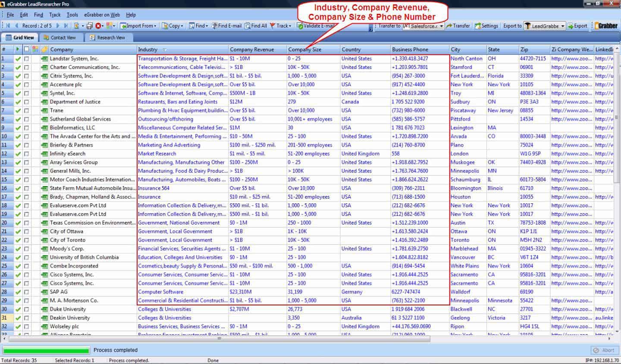Open the LeadGrabber export destination dropdown
The height and width of the screenshot is (364, 621).
[x=562, y=26]
